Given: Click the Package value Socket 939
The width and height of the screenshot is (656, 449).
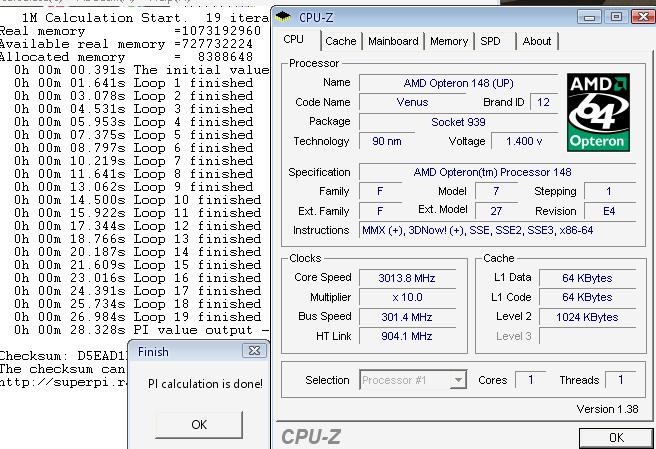Looking at the screenshot, I should coord(458,122).
